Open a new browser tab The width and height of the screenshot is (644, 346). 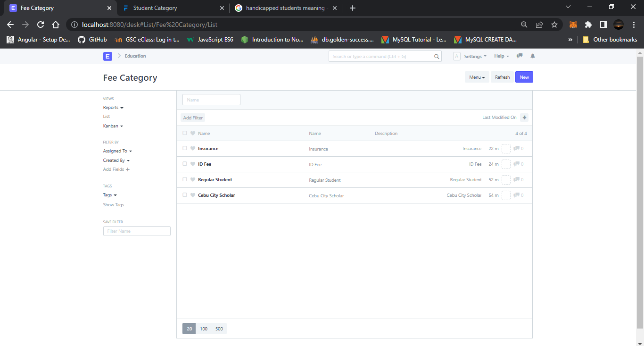coord(353,8)
